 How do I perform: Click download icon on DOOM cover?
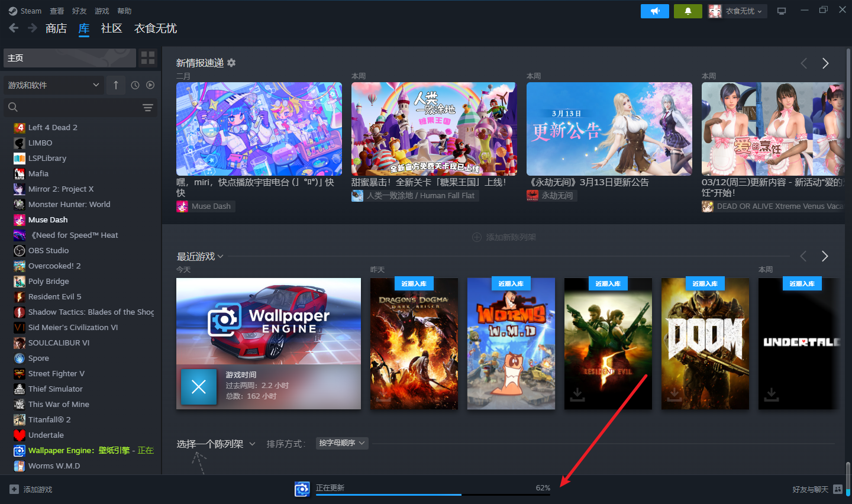click(674, 394)
